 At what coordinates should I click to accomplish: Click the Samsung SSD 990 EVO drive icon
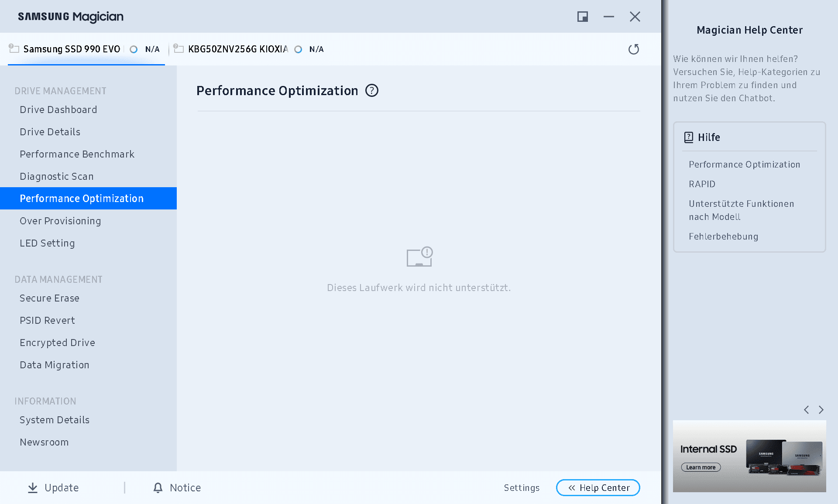tap(14, 48)
